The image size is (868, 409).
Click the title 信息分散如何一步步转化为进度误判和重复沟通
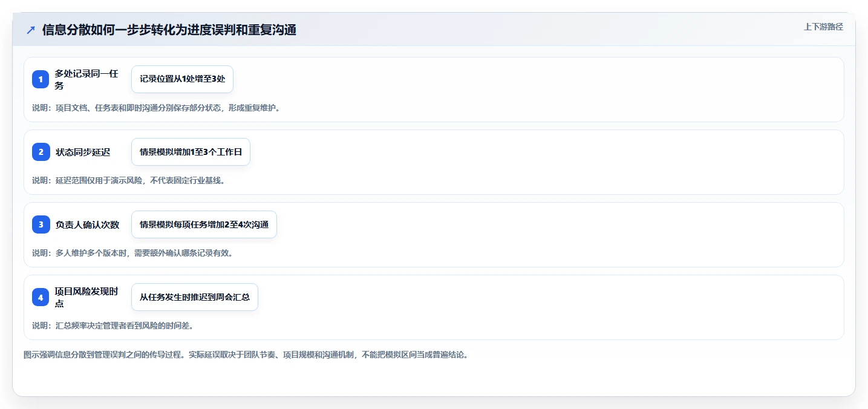click(169, 30)
